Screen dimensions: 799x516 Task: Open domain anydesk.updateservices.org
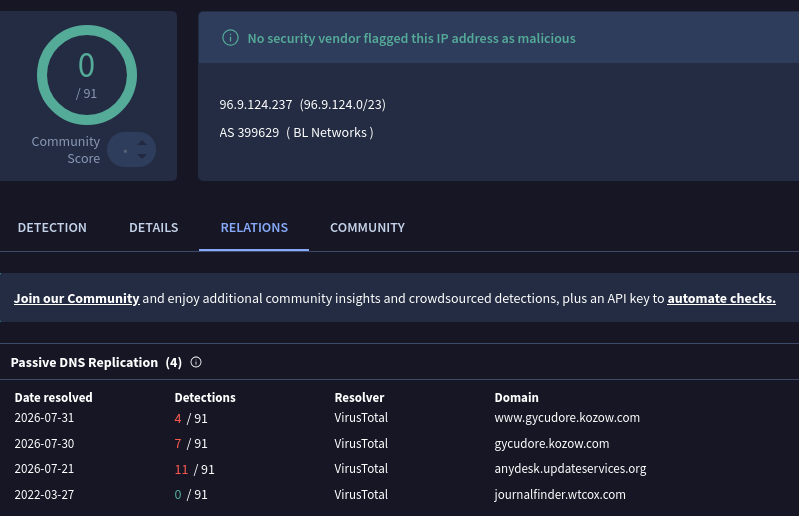(570, 469)
